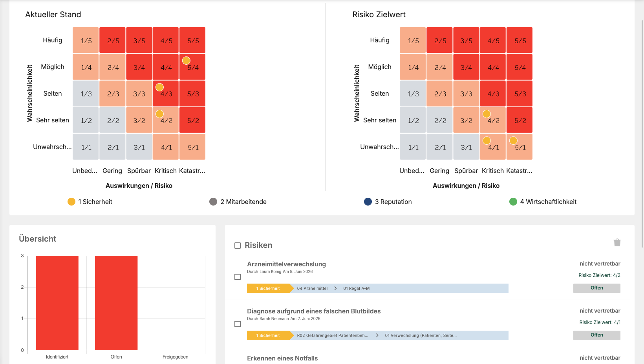Click the yellow risk dot in cell 5/4
644x364 pixels.
186,60
